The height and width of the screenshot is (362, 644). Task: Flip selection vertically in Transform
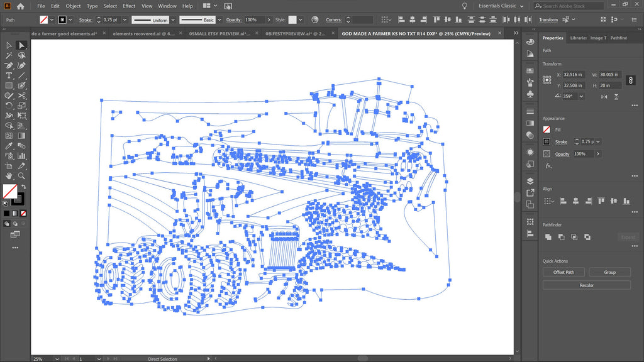point(616,96)
